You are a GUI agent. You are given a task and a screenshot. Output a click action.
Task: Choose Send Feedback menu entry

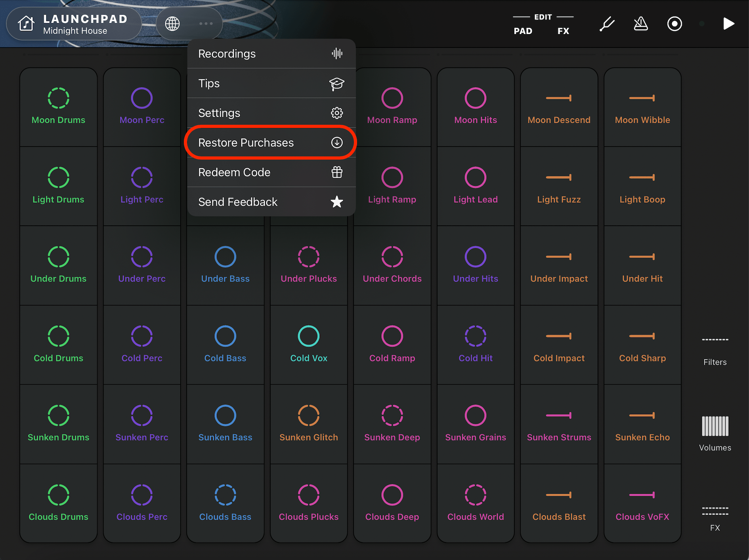(271, 202)
